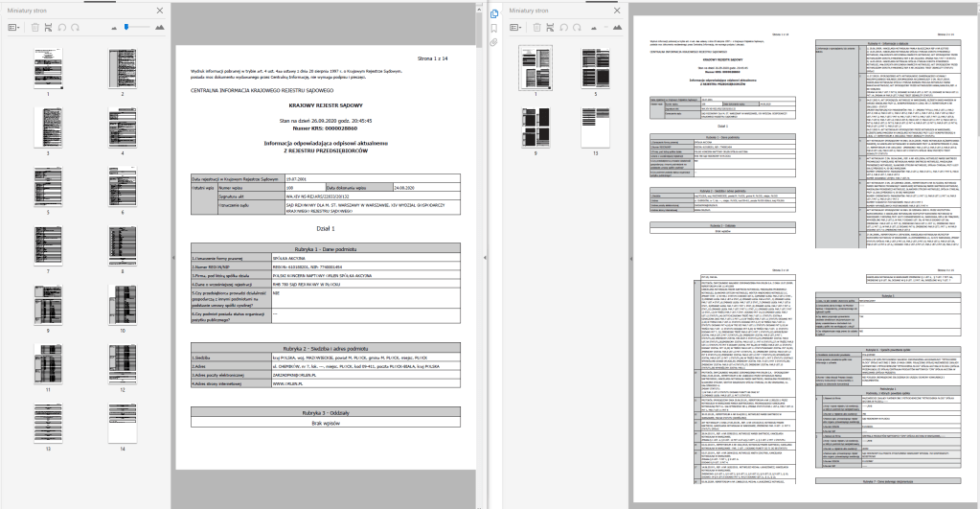Rotate counterclockwise icon in left panel
The height and width of the screenshot is (509, 980).
(x=62, y=28)
